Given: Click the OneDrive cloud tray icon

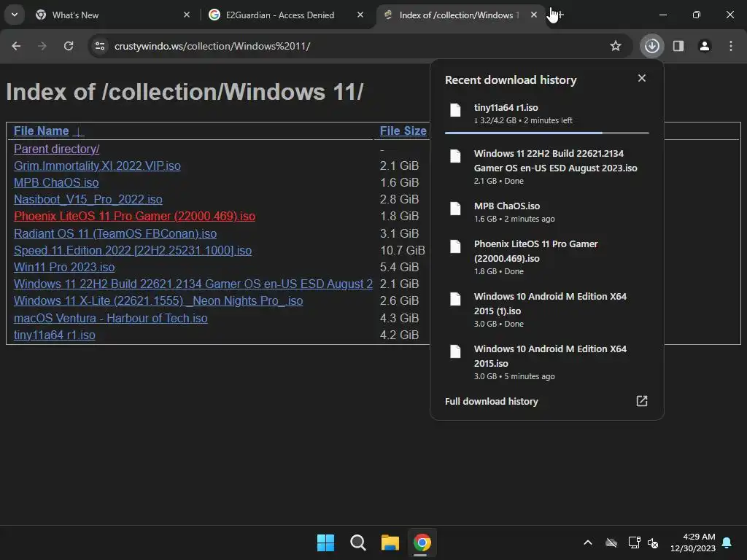Looking at the screenshot, I should (x=611, y=542).
